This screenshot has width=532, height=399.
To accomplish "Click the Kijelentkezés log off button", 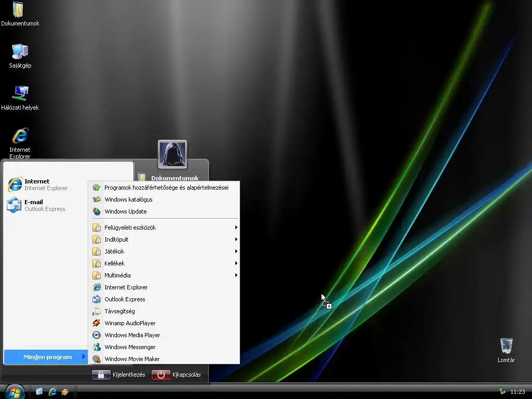I will pos(119,375).
